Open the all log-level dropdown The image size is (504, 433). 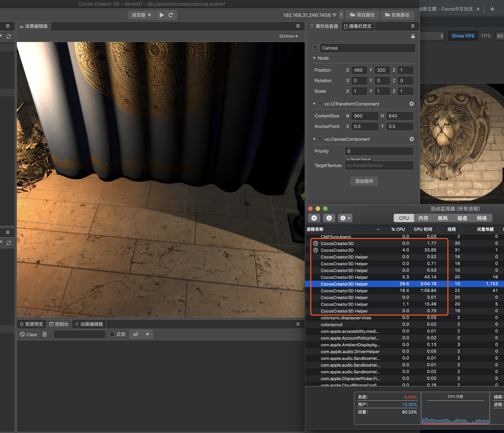pos(141,334)
